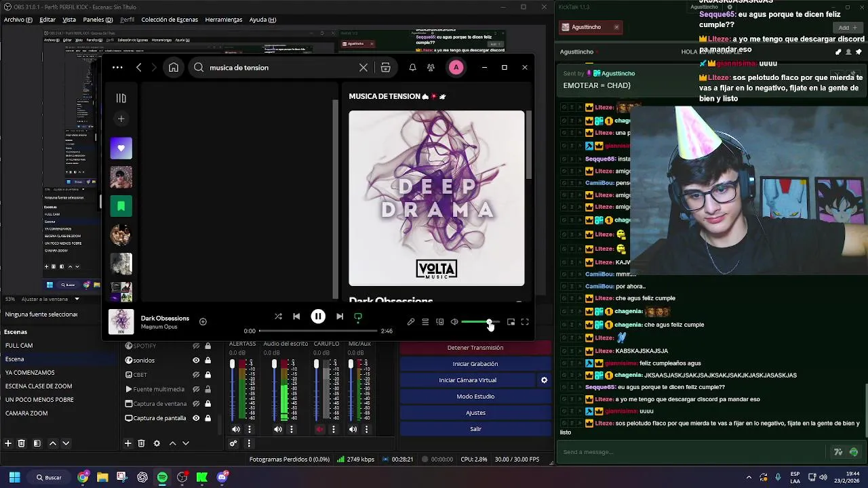The height and width of the screenshot is (488, 868).
Task: Add Dark Obsessions to Liked Songs
Action: pos(203,322)
